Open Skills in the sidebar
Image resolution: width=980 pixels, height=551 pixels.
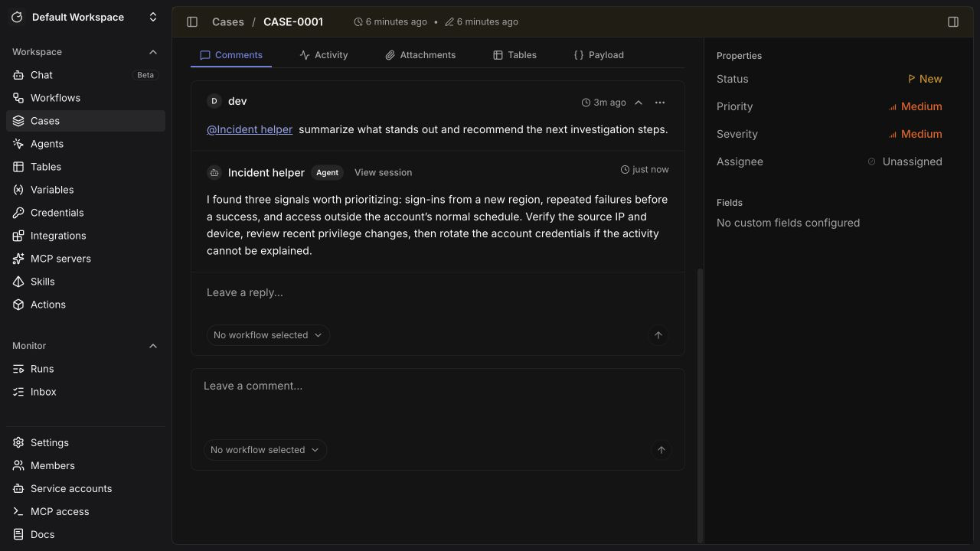(86, 282)
